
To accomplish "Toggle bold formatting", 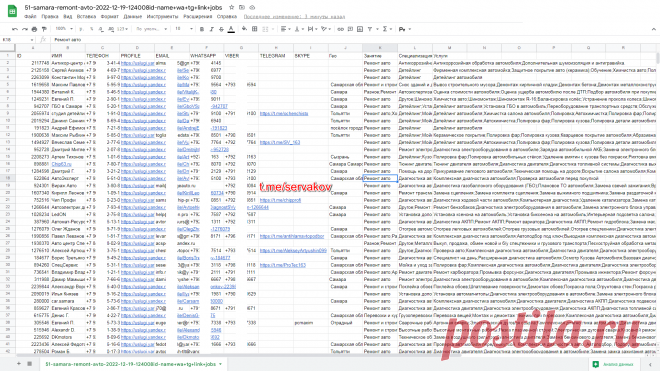I will 202,29.
